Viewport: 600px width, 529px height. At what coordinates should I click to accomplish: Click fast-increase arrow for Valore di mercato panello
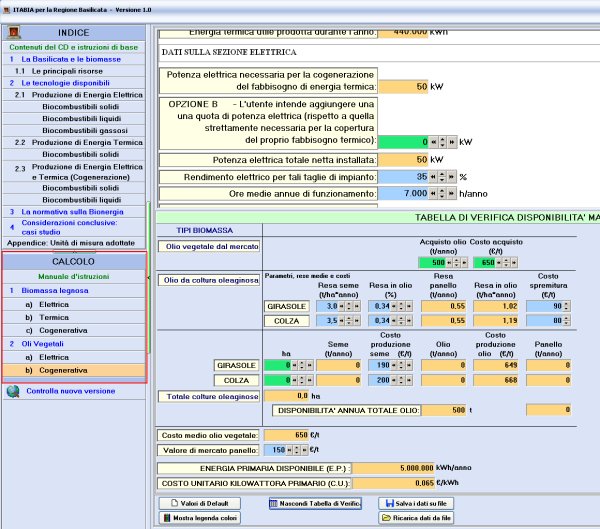pos(305,450)
